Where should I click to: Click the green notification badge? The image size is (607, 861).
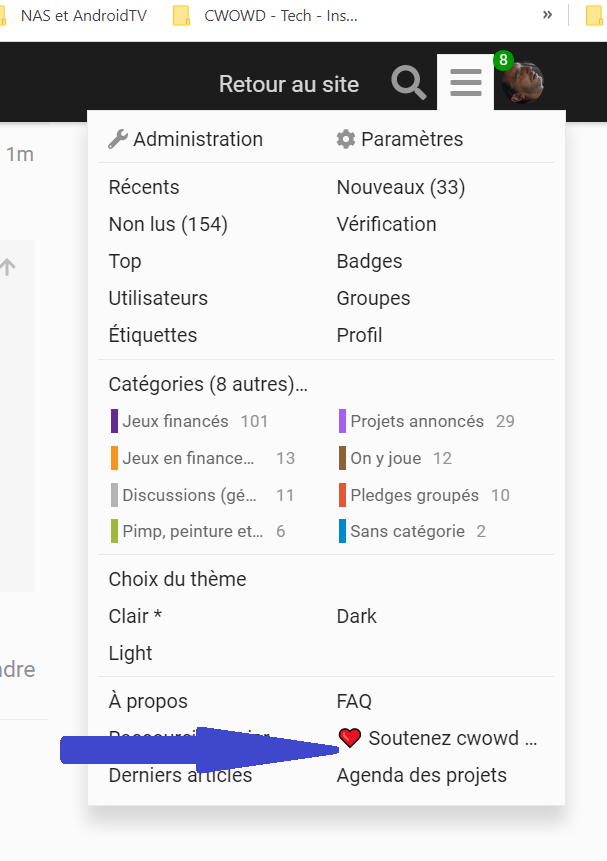point(503,61)
